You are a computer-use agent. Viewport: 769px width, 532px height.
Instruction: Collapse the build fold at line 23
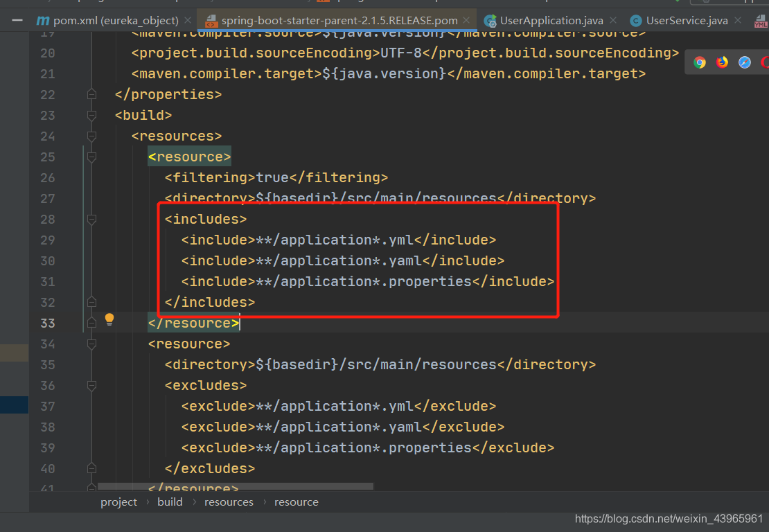tap(91, 115)
